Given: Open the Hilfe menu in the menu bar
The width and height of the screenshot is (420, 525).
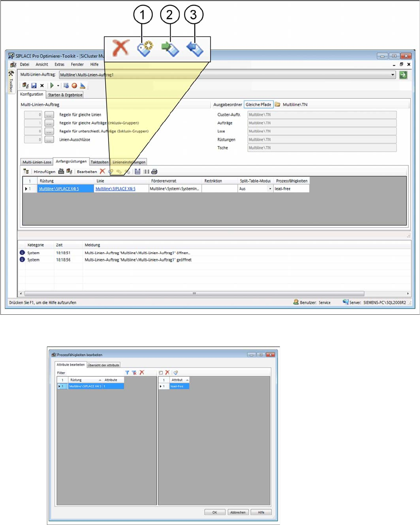Looking at the screenshot, I should pos(94,65).
